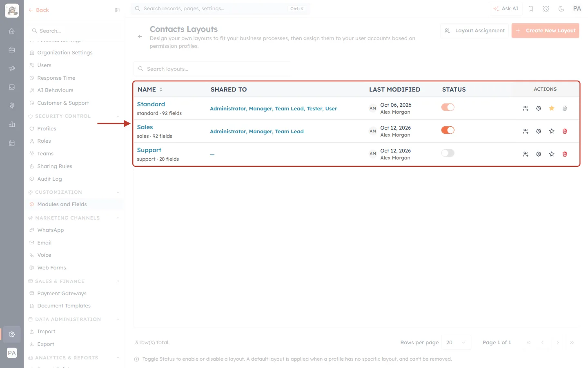
Task: Open the home icon in left rail
Action: 12,31
